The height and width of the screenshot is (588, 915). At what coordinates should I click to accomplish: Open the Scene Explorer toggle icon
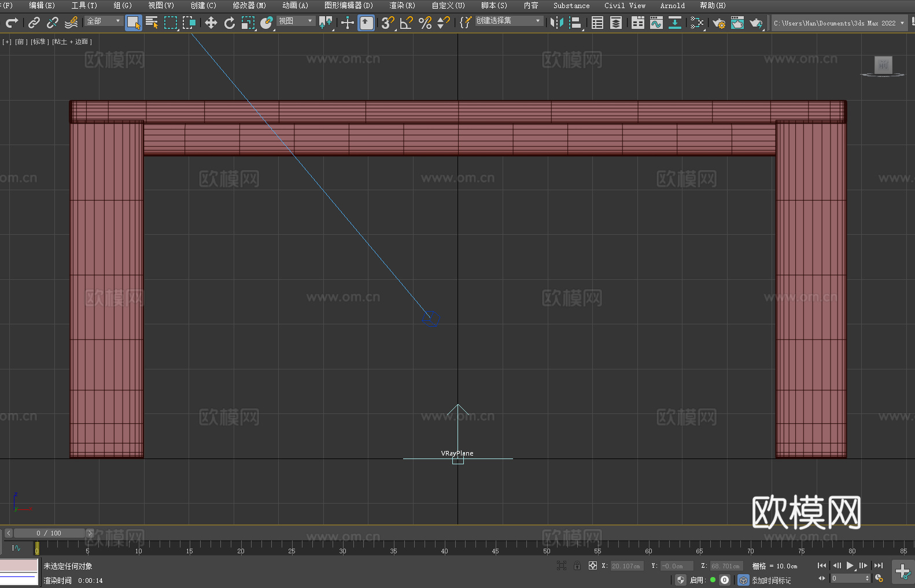click(x=597, y=23)
